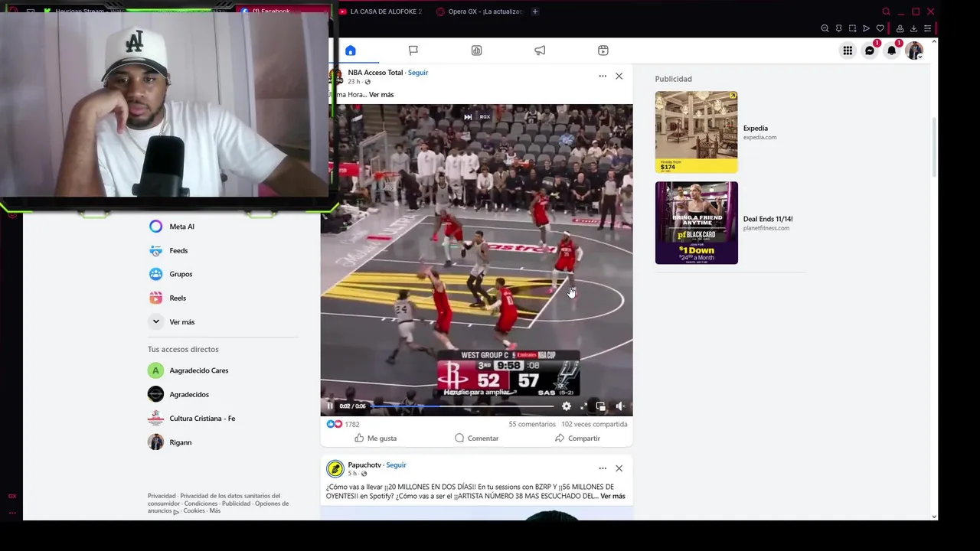Open Opera tab search magnifier
The width and height of the screenshot is (980, 551).
click(x=886, y=11)
